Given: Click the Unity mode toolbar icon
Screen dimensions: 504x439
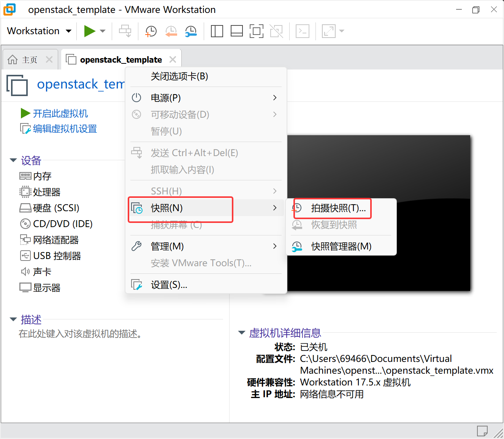Looking at the screenshot, I should coord(276,31).
